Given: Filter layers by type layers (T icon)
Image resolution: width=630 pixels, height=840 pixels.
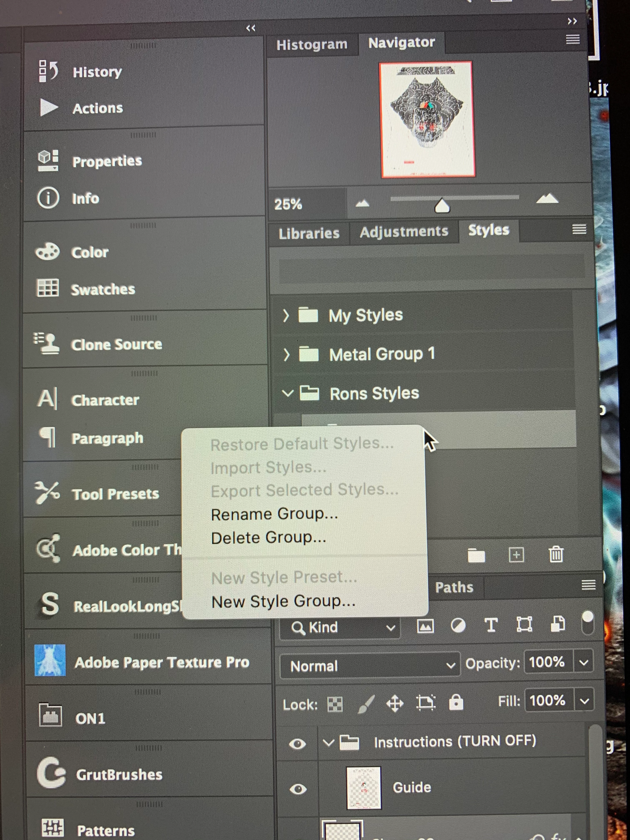Looking at the screenshot, I should click(x=491, y=625).
